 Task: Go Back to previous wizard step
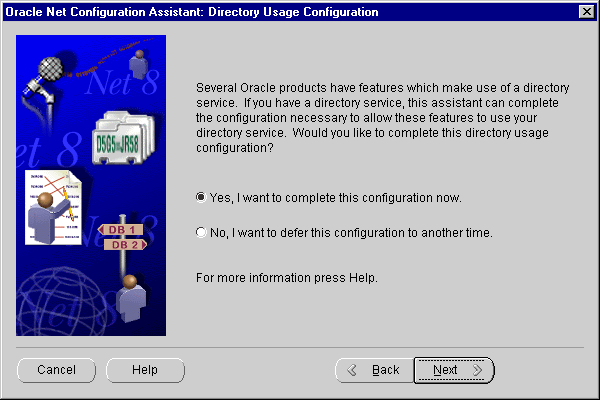click(x=374, y=370)
